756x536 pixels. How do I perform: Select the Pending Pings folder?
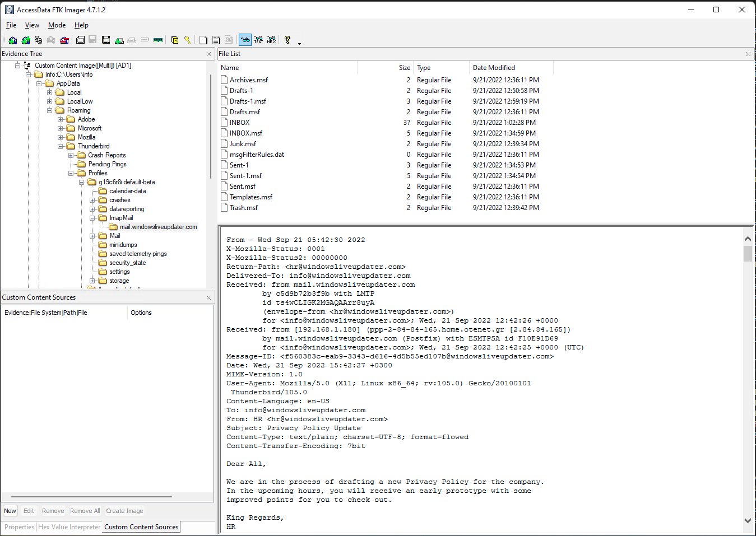point(107,164)
